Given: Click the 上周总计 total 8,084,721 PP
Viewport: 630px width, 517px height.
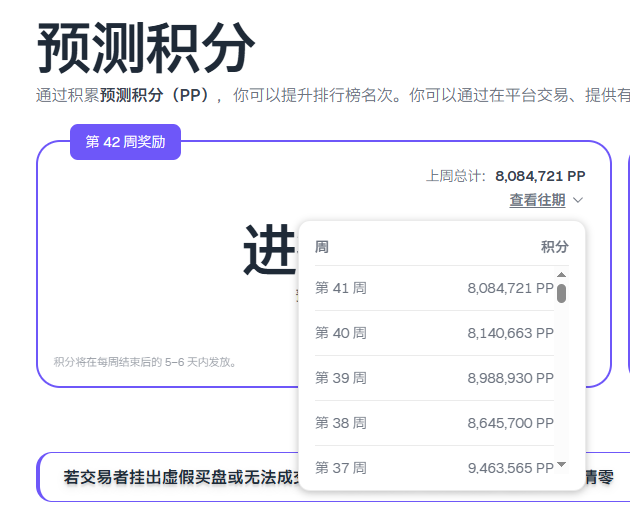Looking at the screenshot, I should pyautogui.click(x=540, y=176).
